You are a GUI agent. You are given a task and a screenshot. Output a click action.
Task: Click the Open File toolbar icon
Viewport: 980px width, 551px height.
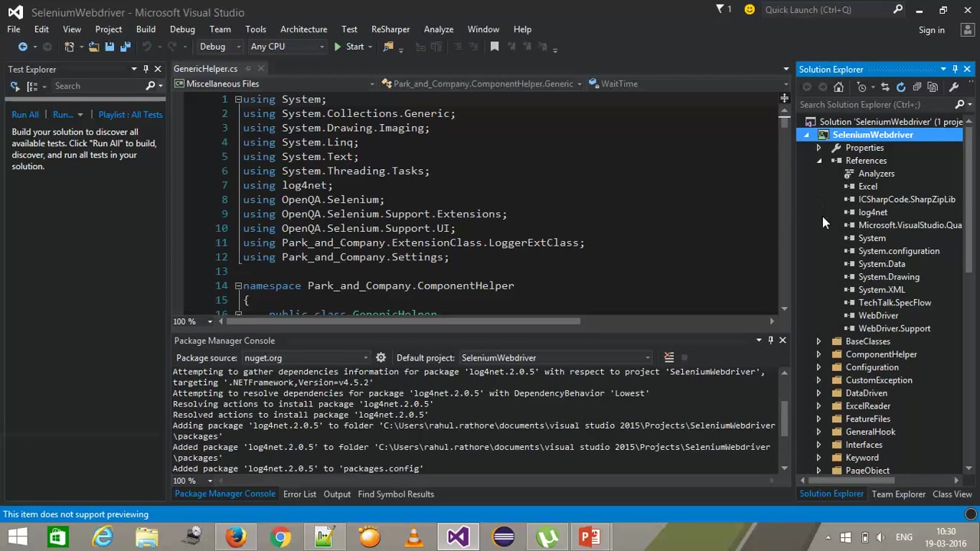[x=93, y=47]
